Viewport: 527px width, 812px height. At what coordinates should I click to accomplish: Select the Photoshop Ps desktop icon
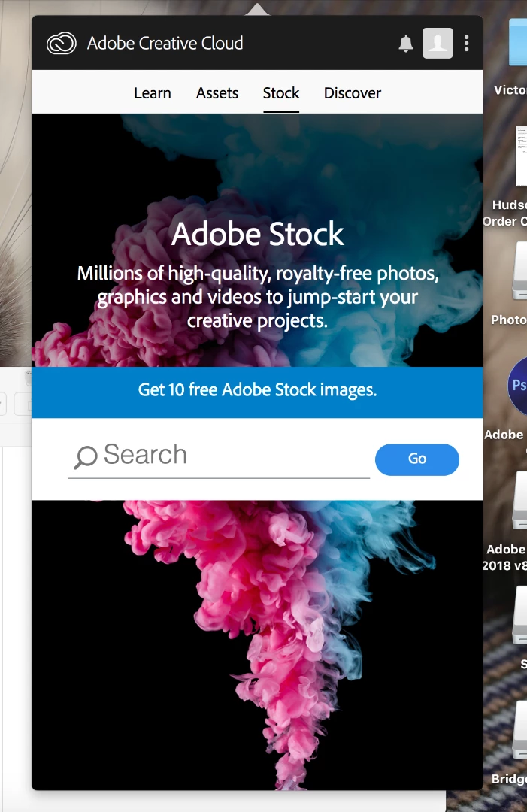coord(518,386)
